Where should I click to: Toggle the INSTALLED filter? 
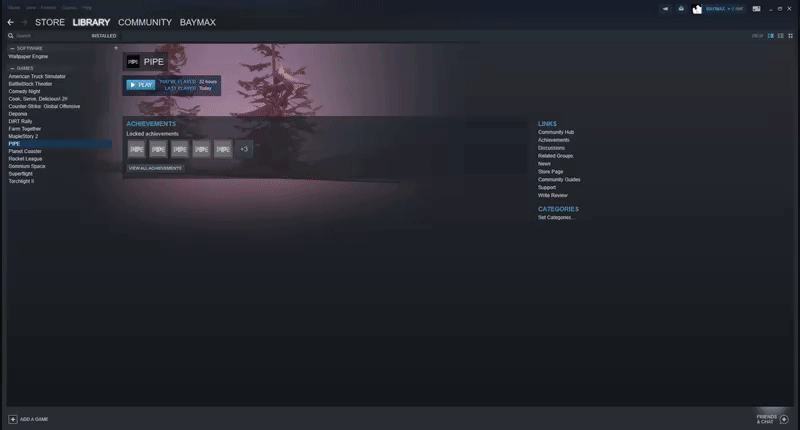[x=104, y=36]
